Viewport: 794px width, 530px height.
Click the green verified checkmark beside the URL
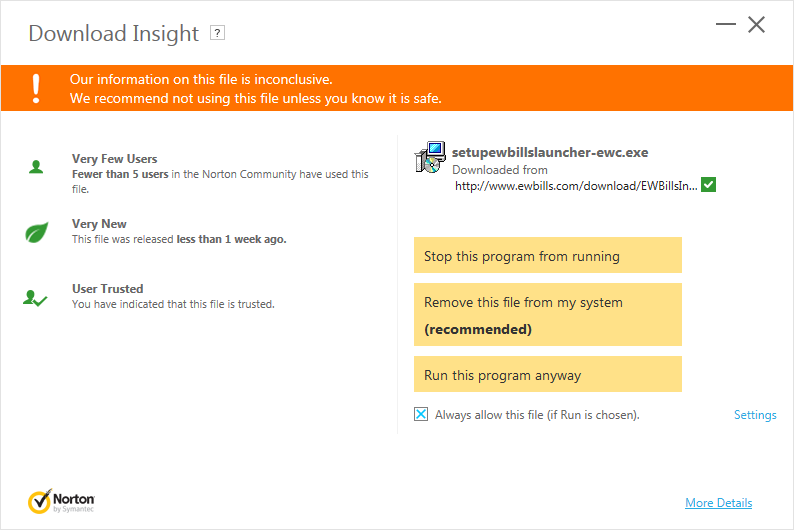[x=708, y=185]
